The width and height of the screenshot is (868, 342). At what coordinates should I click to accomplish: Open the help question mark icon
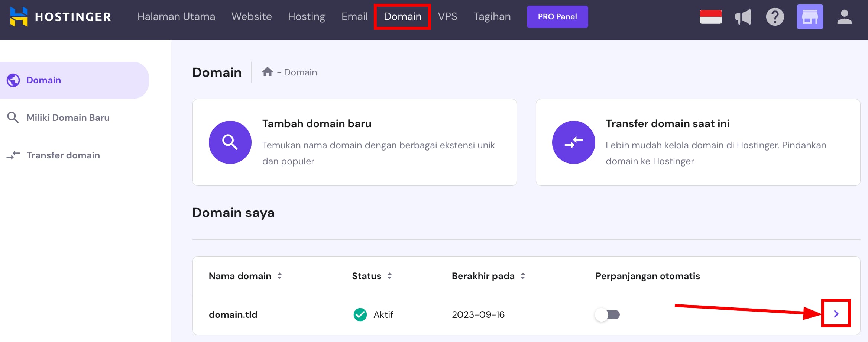(775, 16)
